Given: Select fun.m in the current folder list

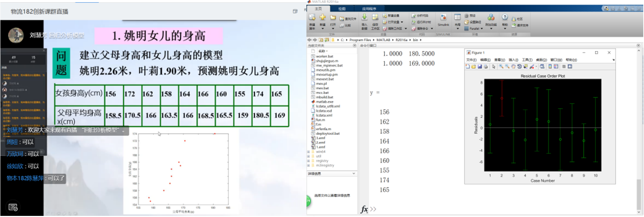Looking at the screenshot, I should (320, 120).
